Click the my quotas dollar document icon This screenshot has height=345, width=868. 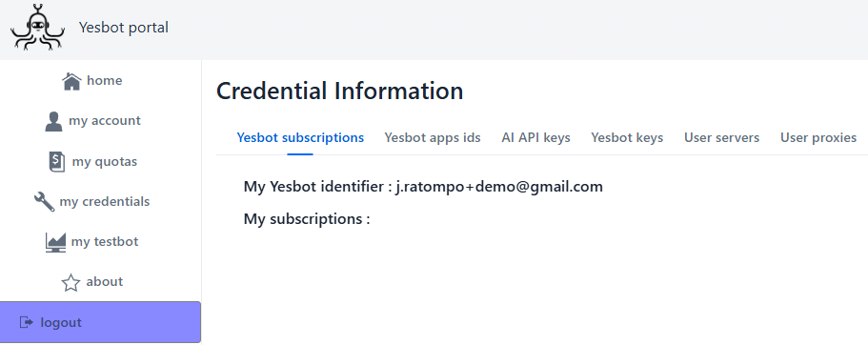point(57,162)
